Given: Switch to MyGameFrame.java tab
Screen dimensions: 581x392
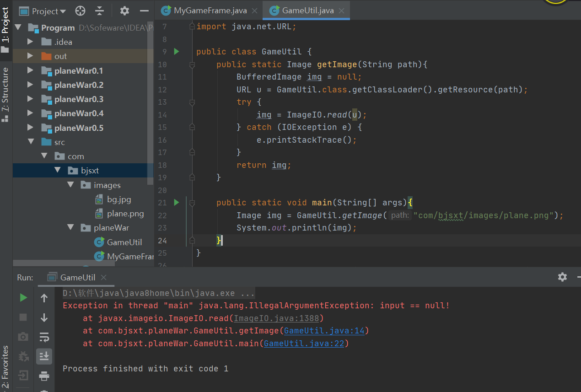Looking at the screenshot, I should (x=209, y=11).
